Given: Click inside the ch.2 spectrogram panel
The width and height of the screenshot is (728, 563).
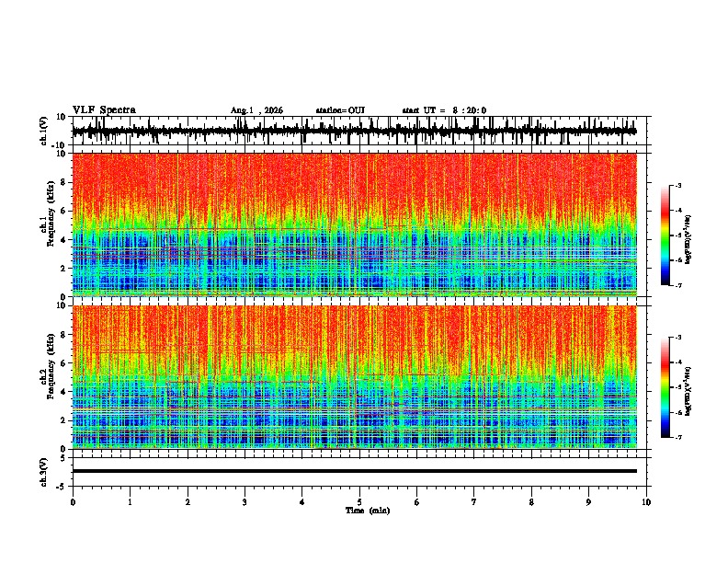Looking at the screenshot, I should tap(354, 377).
